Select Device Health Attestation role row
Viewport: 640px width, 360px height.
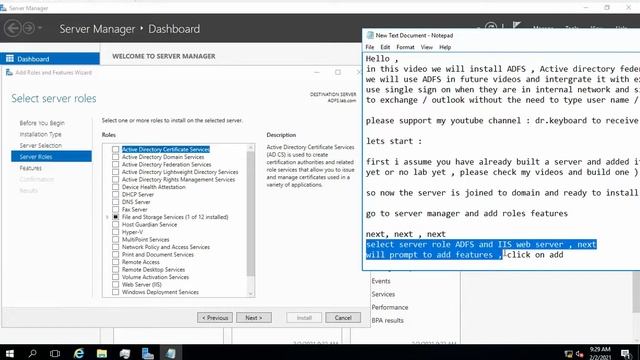pyautogui.click(x=153, y=187)
